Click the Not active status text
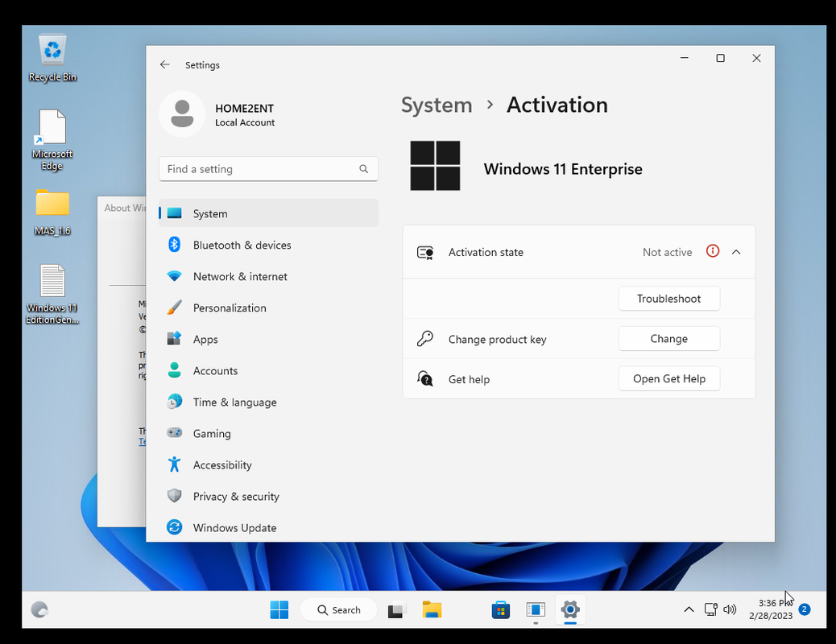Viewport: 836px width, 644px height. (668, 252)
